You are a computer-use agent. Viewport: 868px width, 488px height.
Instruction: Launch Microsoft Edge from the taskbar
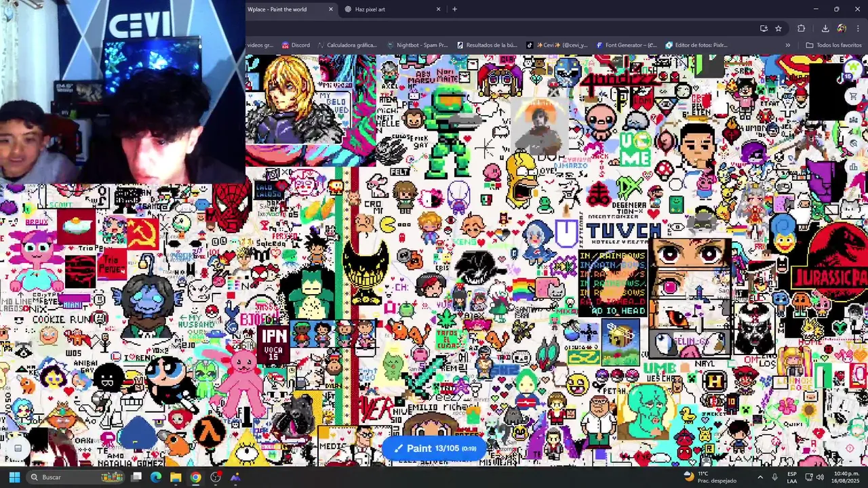pos(156,477)
